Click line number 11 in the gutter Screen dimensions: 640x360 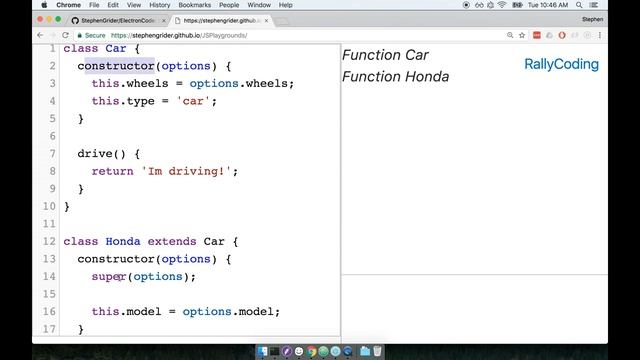pos(49,224)
